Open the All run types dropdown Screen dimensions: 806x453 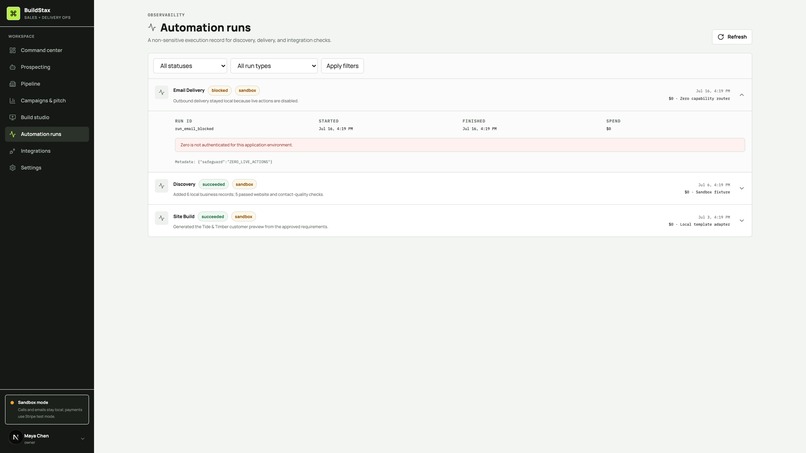coord(274,66)
